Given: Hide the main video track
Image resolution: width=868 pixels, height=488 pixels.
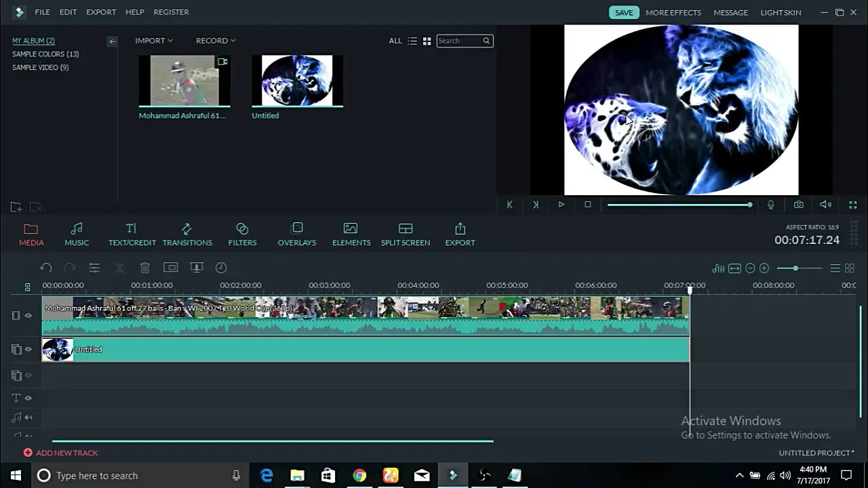Looking at the screenshot, I should pyautogui.click(x=28, y=316).
